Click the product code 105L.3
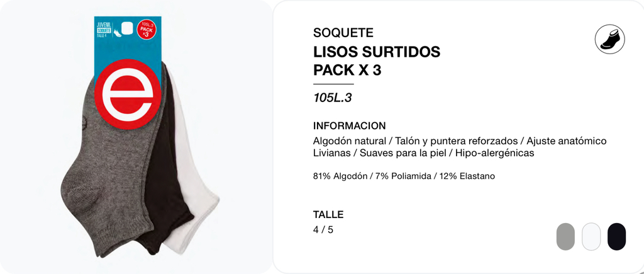Screen dimensions: 644x274 [332, 98]
